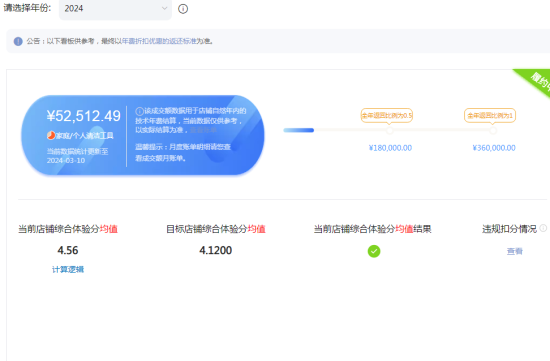Click the 全年返回比例为0.5 milestone label

tap(387, 115)
